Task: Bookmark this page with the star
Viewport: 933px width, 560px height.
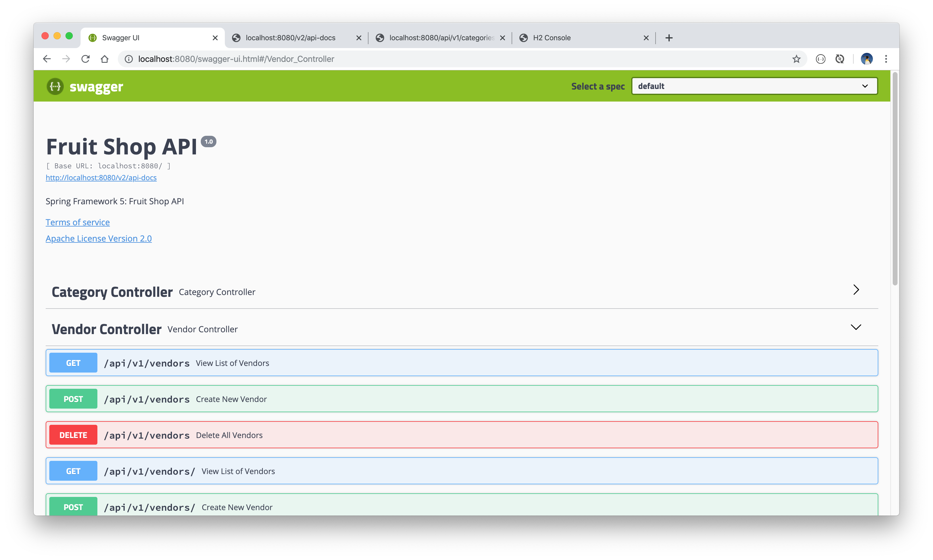Action: (x=796, y=59)
